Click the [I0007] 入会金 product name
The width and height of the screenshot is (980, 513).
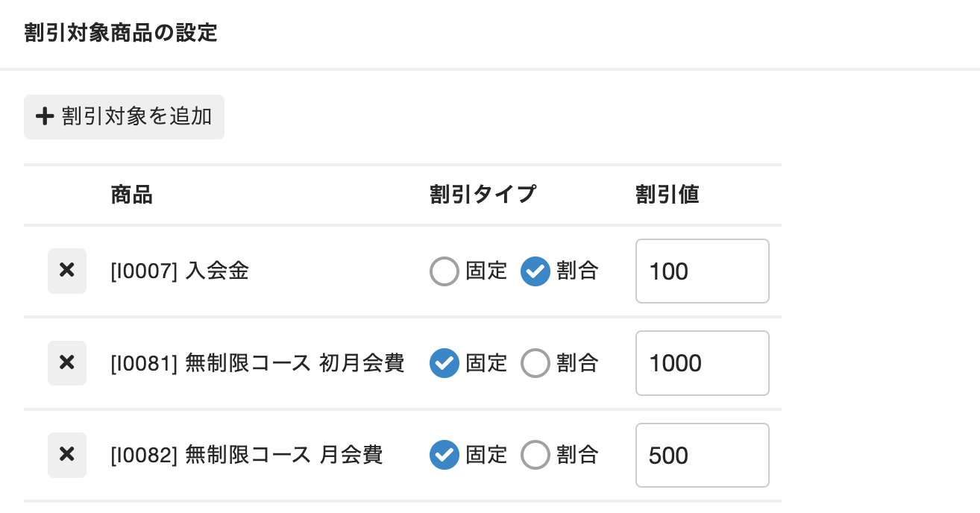(x=180, y=271)
